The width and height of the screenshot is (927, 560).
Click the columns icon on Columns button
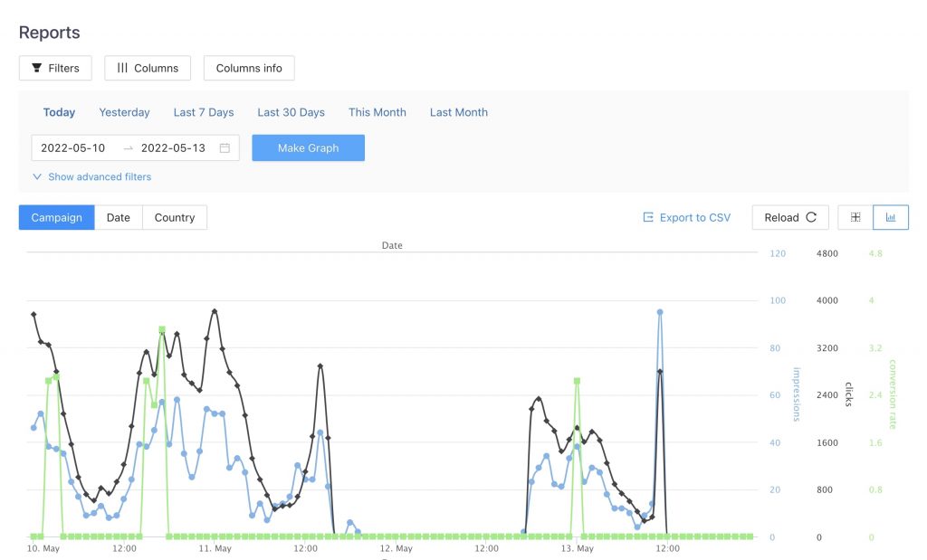pyautogui.click(x=122, y=68)
